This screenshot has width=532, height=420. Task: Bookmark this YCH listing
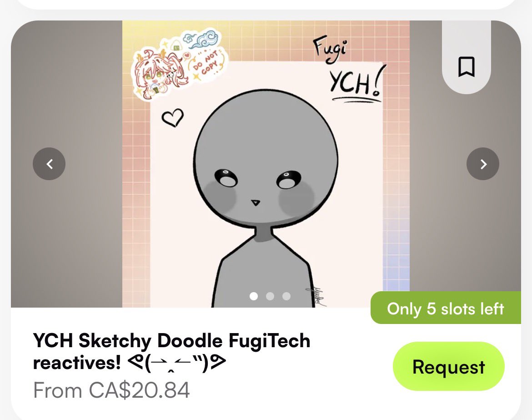point(466,67)
